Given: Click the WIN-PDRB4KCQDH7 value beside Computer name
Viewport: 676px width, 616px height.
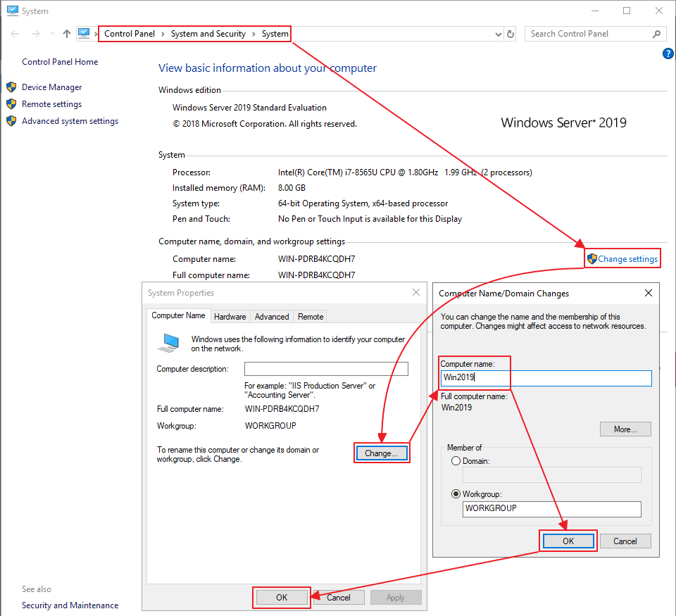Looking at the screenshot, I should pos(316,259).
